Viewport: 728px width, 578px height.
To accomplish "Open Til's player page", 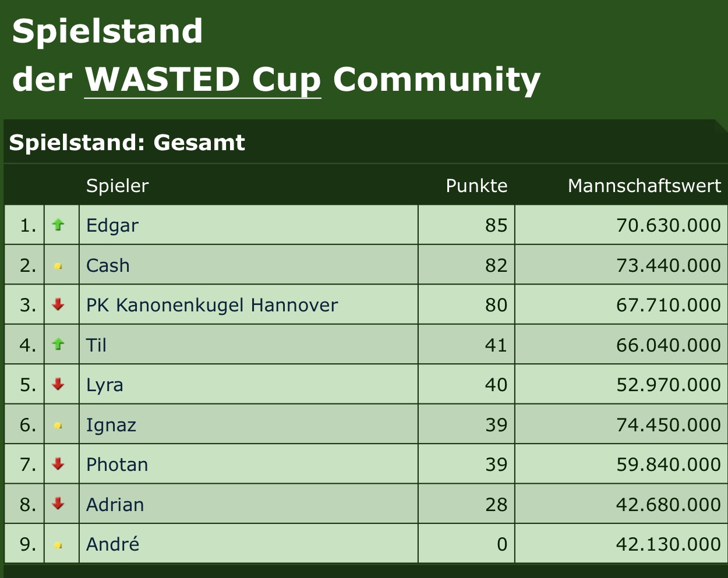I will [x=96, y=345].
